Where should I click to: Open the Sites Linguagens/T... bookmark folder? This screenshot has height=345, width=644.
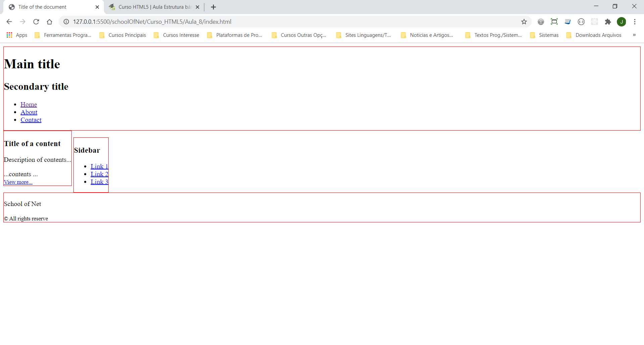(364, 35)
